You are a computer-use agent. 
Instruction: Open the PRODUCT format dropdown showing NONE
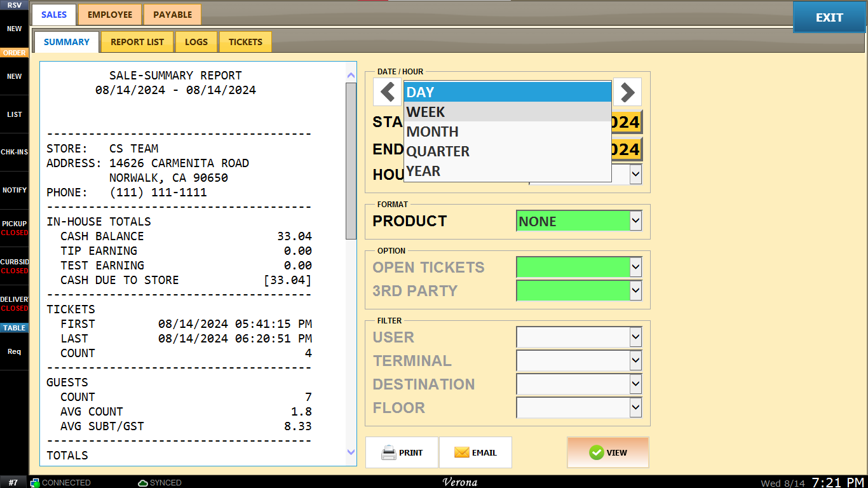(579, 221)
